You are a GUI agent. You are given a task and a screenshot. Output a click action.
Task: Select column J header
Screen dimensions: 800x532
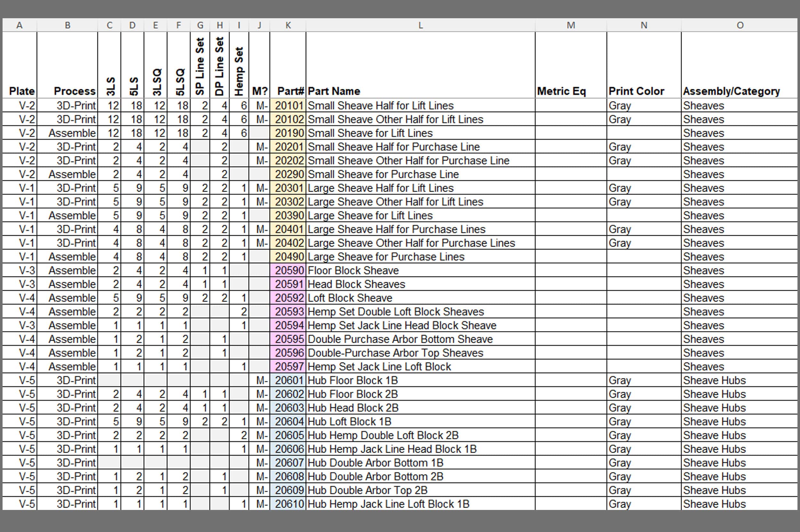click(259, 25)
